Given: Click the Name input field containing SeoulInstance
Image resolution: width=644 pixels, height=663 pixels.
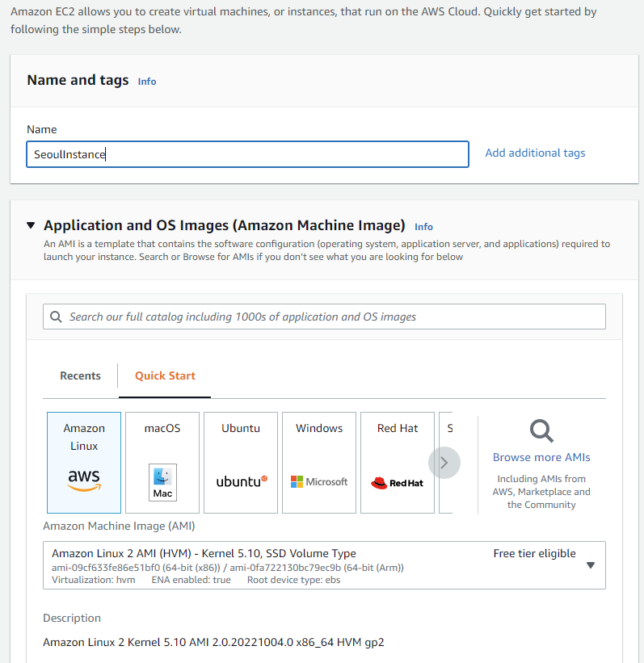Looking at the screenshot, I should click(x=247, y=154).
